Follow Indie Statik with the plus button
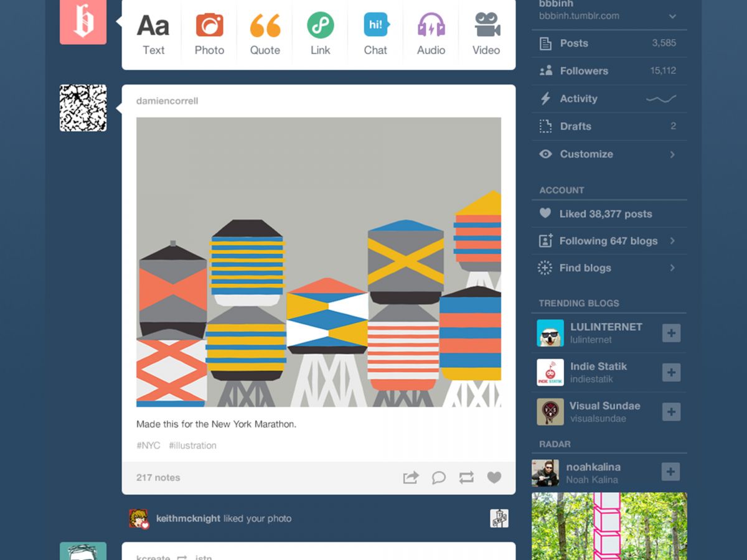747x560 pixels. 671,372
